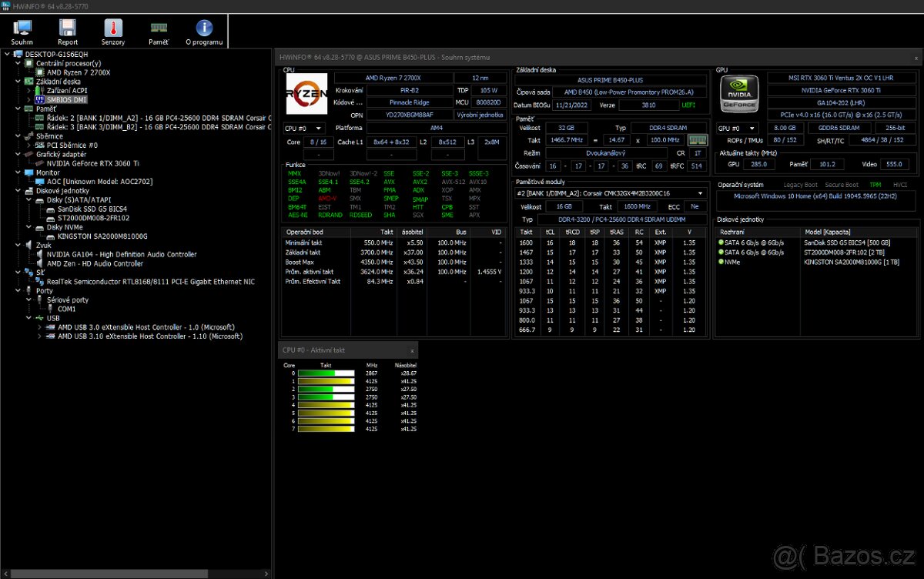The height and width of the screenshot is (579, 924).
Task: Close the CPU #0 Aktivní takt panel
Action: (x=412, y=350)
